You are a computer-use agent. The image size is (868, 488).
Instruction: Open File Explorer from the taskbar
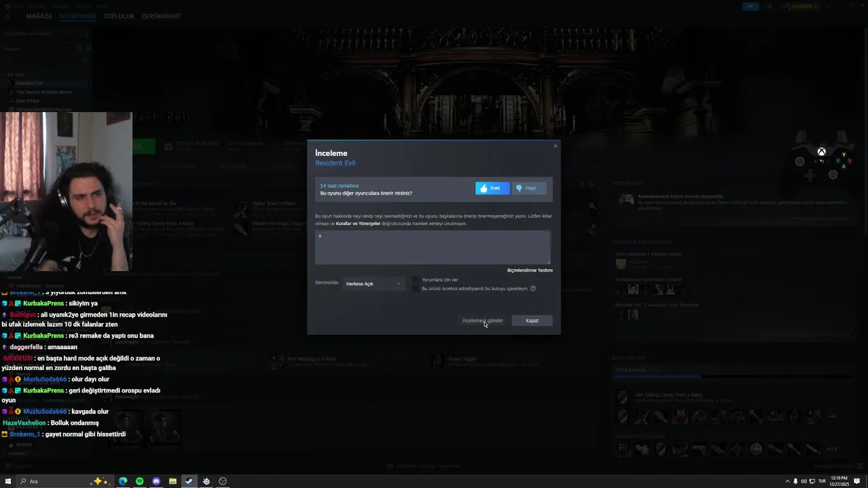click(x=173, y=481)
